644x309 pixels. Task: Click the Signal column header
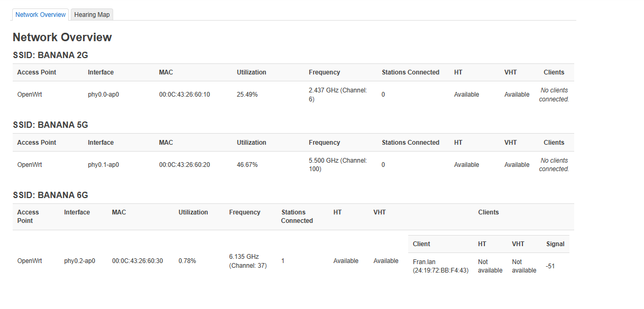tap(555, 244)
